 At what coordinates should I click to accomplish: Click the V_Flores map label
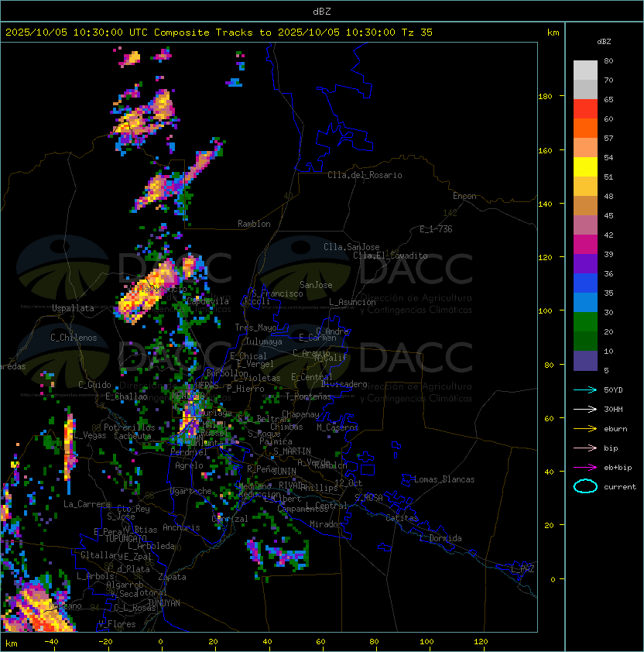tap(117, 624)
